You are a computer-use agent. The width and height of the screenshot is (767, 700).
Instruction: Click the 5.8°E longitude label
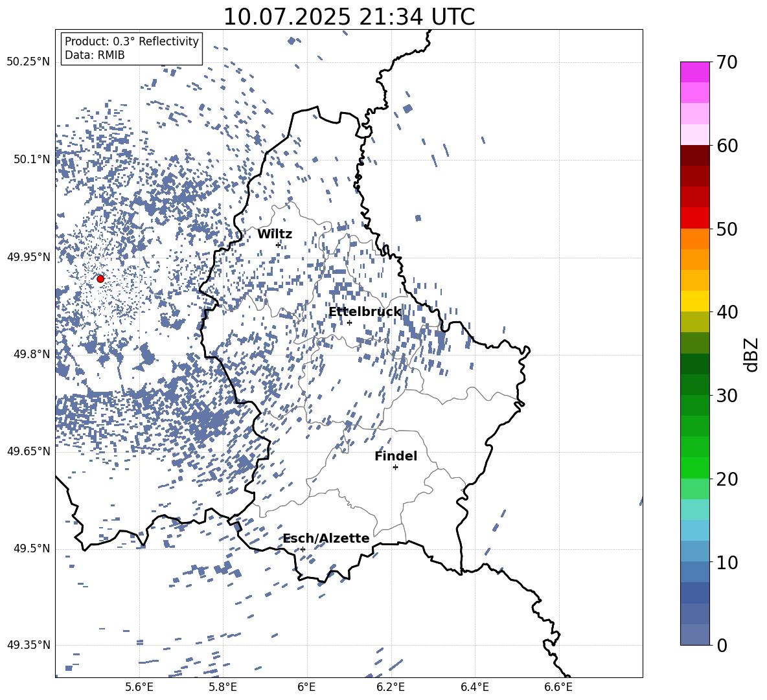[x=223, y=687]
